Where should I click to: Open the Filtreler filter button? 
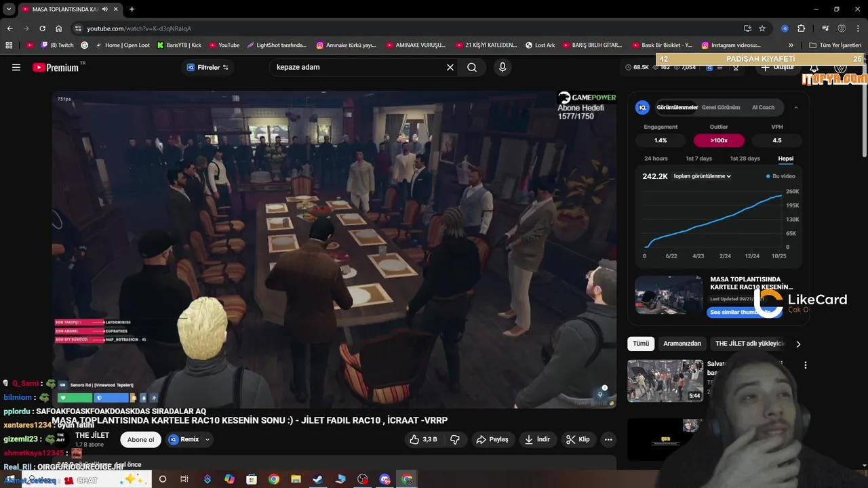click(x=208, y=67)
